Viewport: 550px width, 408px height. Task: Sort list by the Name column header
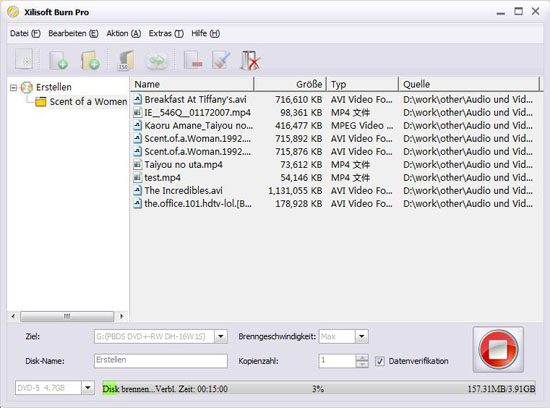(x=192, y=84)
